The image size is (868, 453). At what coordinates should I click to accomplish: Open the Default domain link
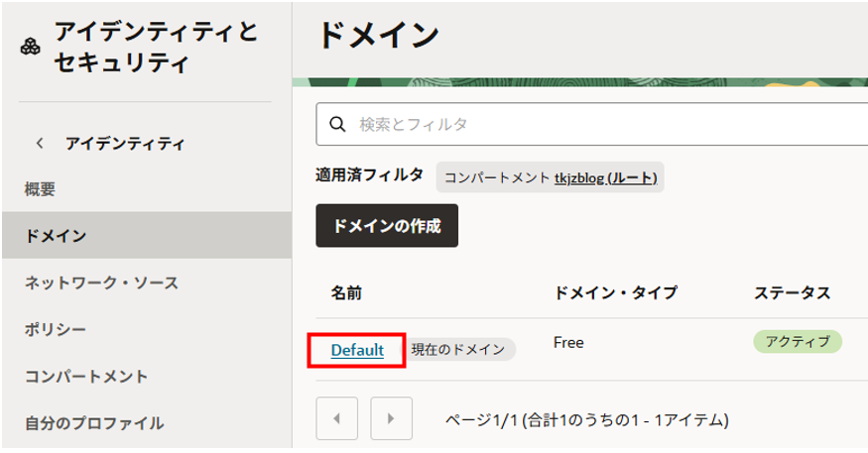(357, 350)
